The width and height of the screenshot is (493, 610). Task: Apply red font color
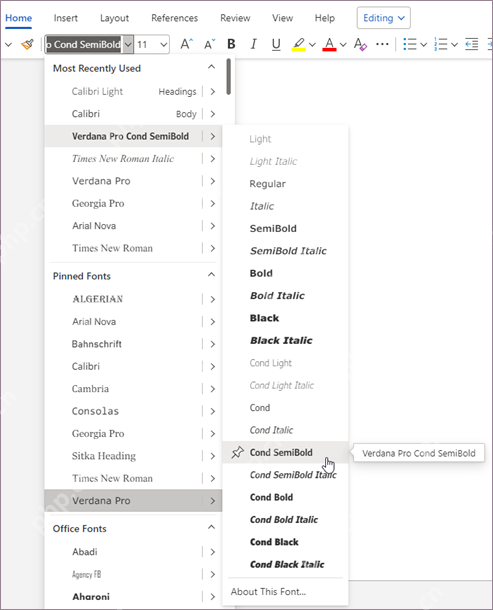click(x=329, y=44)
